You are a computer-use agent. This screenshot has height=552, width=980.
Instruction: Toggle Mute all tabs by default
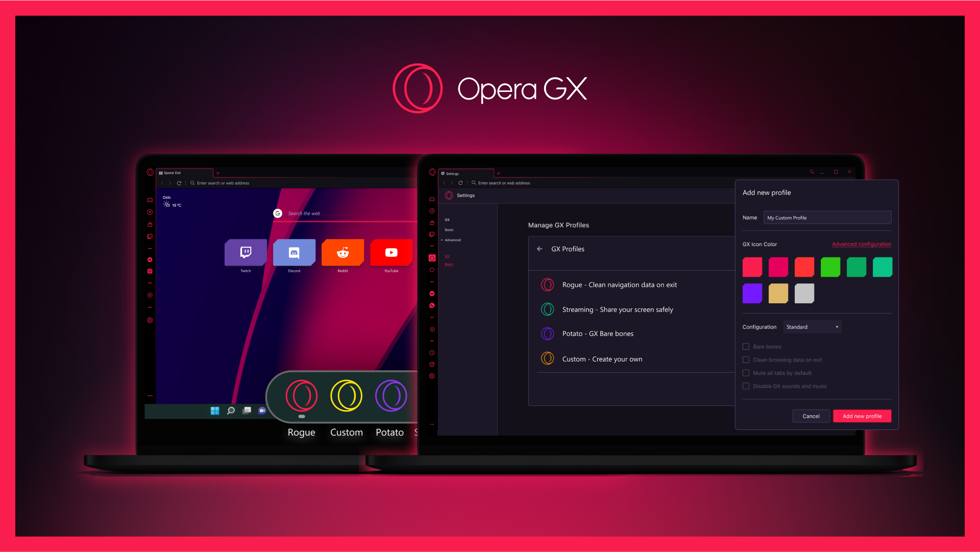pos(746,373)
